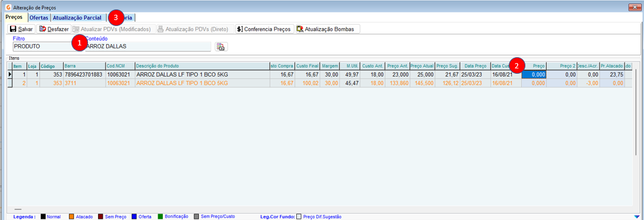Sort by the Loja column header
This screenshot has height=220, width=644.
(x=33, y=66)
